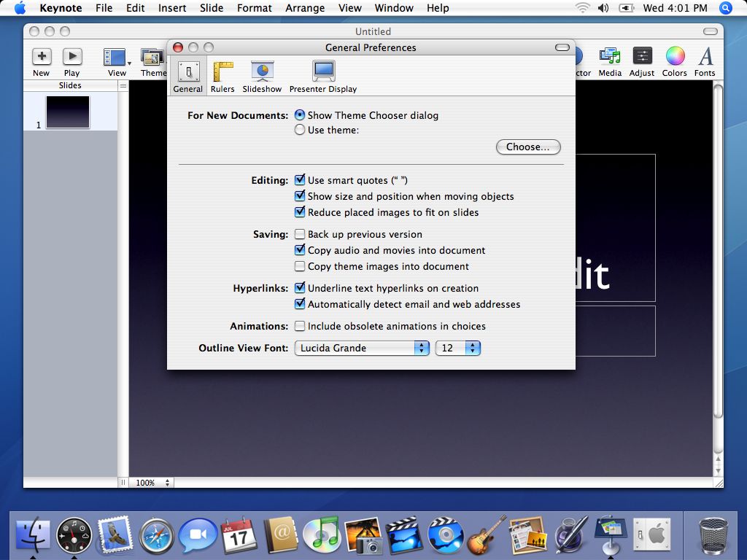Viewport: 747px width, 560px height.
Task: Toggle Underline text hyperlinks on creation
Action: (x=300, y=287)
